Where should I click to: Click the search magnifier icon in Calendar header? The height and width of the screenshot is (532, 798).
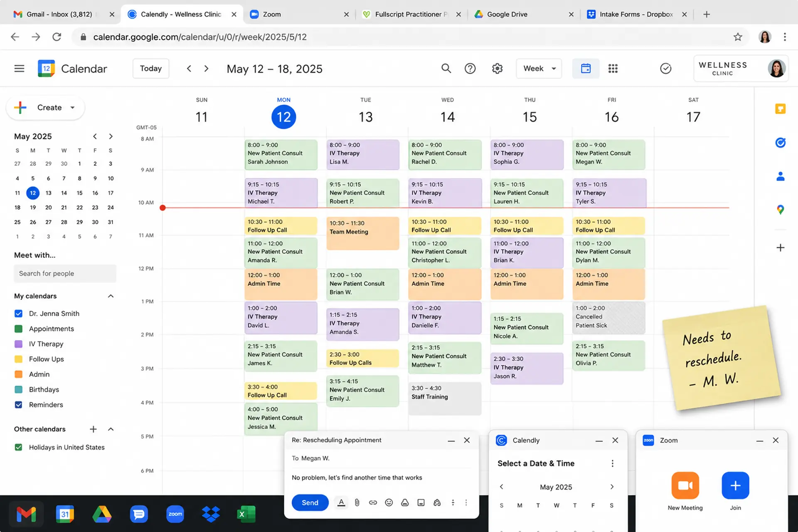click(446, 69)
